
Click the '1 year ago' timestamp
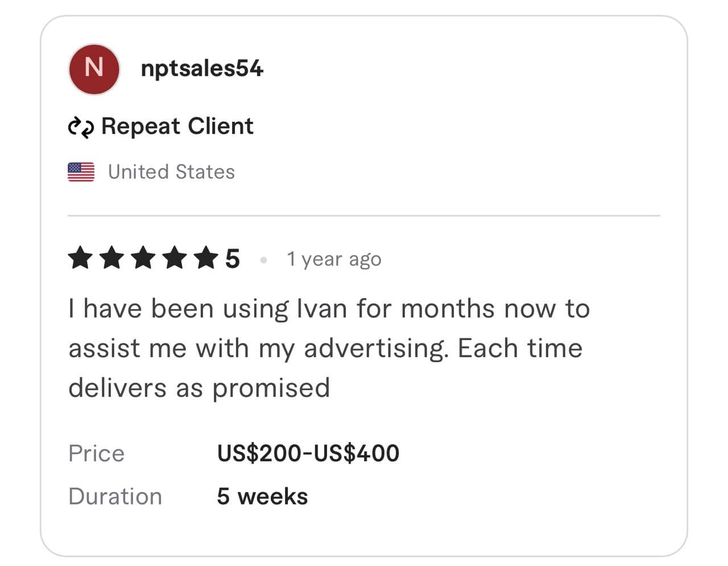(x=334, y=259)
